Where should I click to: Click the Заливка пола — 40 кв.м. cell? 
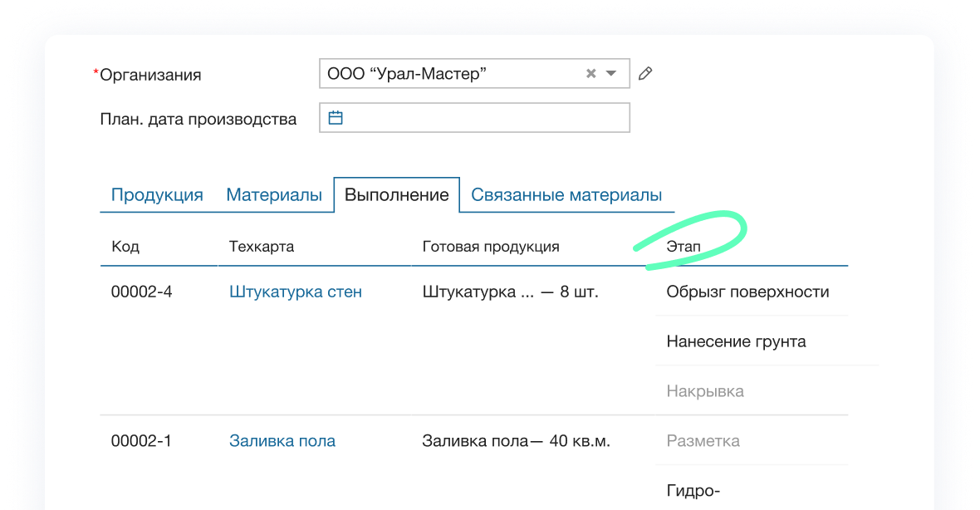tap(516, 441)
